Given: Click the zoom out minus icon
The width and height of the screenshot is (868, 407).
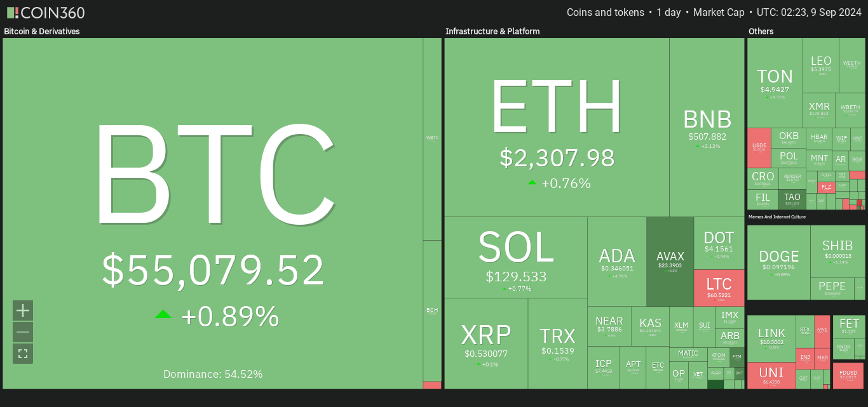Looking at the screenshot, I should [x=23, y=332].
